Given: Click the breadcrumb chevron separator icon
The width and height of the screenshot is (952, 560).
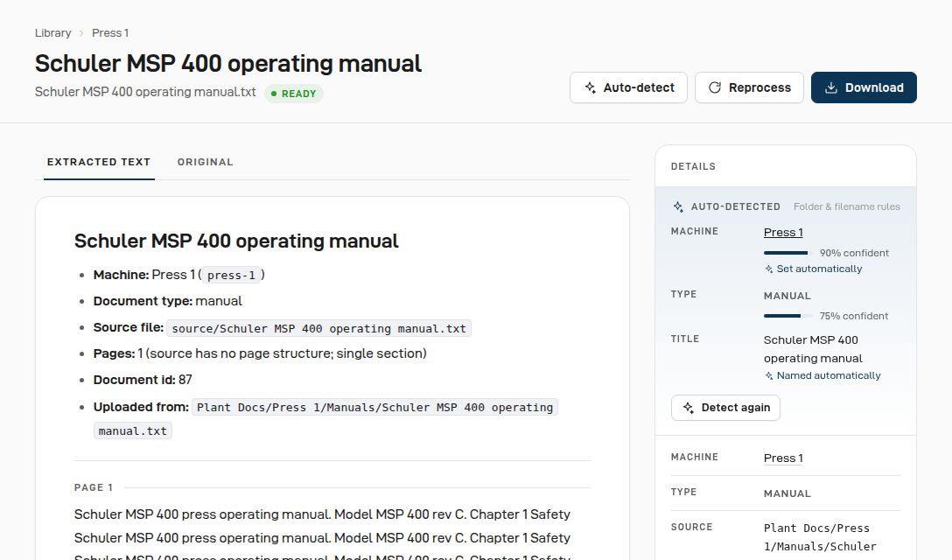Looking at the screenshot, I should click(81, 32).
